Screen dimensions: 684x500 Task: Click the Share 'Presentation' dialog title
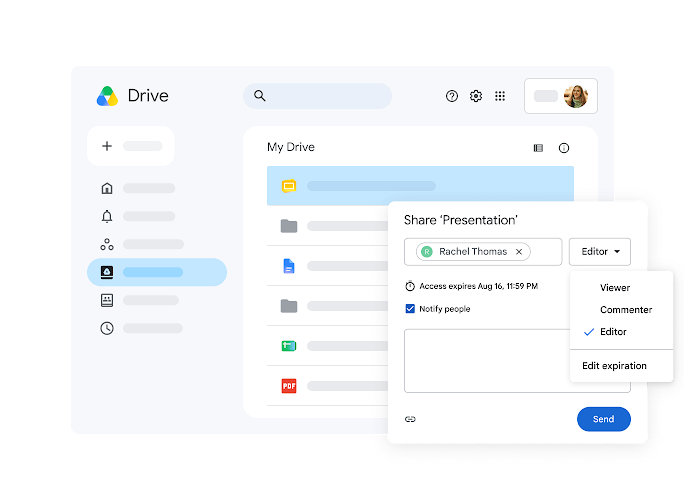click(x=461, y=220)
